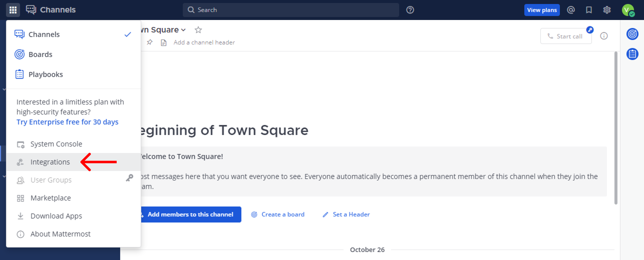The height and width of the screenshot is (260, 644).
Task: Open Integrations menu item
Action: point(73,162)
